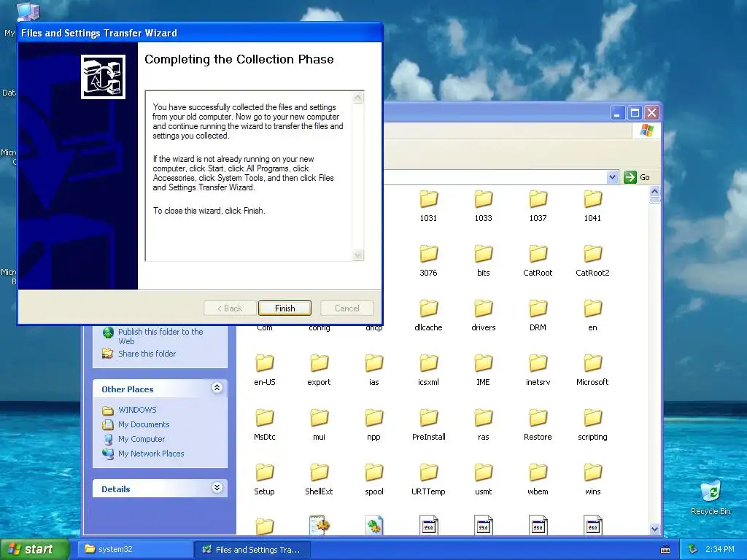Select the en-US folder icon
747x560 pixels.
pyautogui.click(x=264, y=363)
